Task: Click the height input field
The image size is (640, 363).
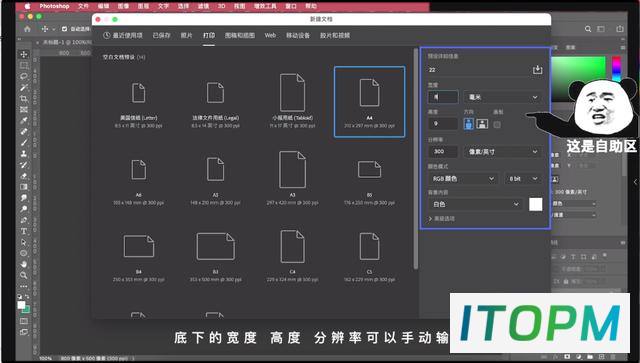Action: (443, 124)
